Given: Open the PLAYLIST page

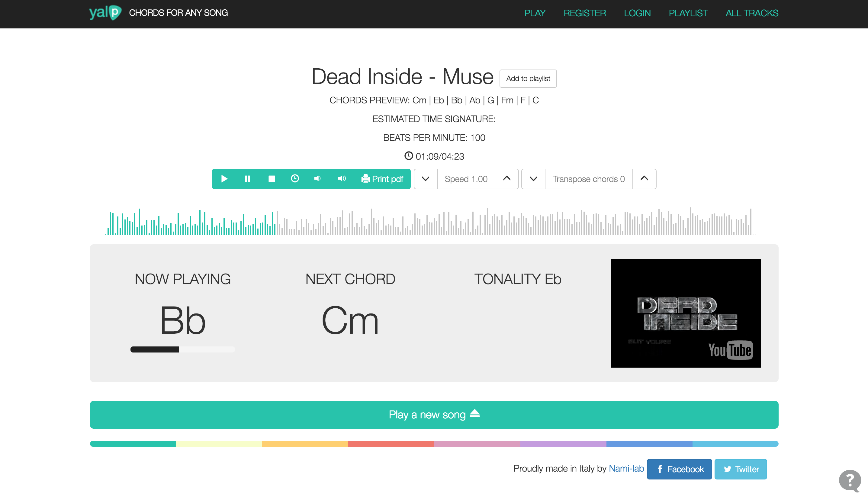Looking at the screenshot, I should click(x=688, y=13).
